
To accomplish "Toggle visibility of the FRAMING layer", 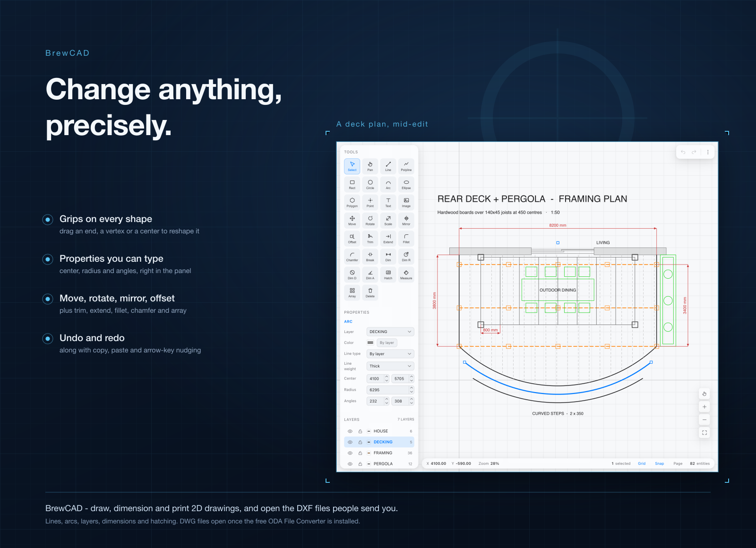I will (x=350, y=453).
